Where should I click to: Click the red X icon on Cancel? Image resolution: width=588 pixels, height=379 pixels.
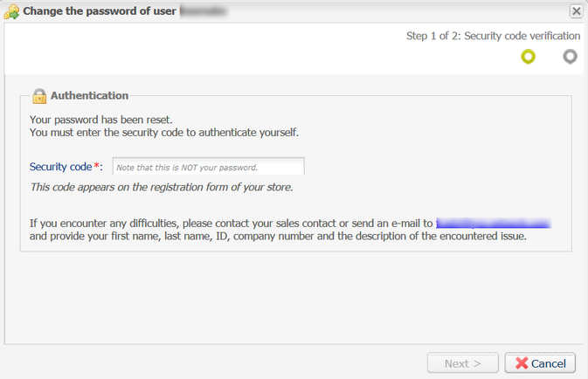(x=521, y=363)
